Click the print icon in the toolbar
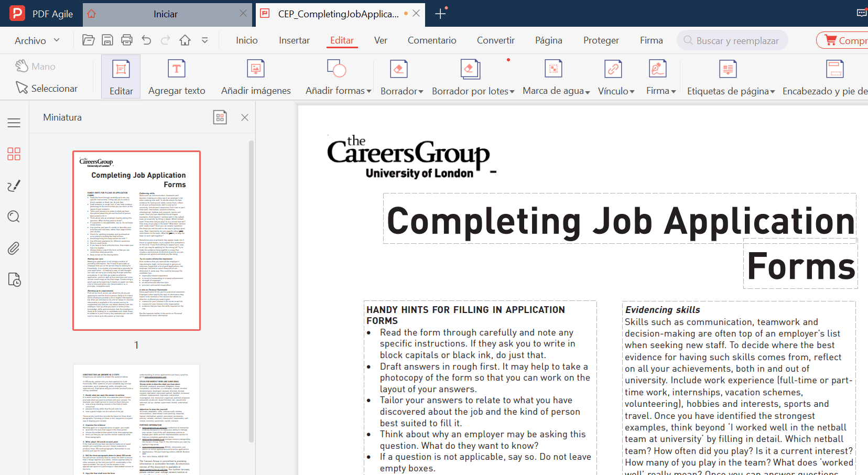868x475 pixels. [x=127, y=40]
